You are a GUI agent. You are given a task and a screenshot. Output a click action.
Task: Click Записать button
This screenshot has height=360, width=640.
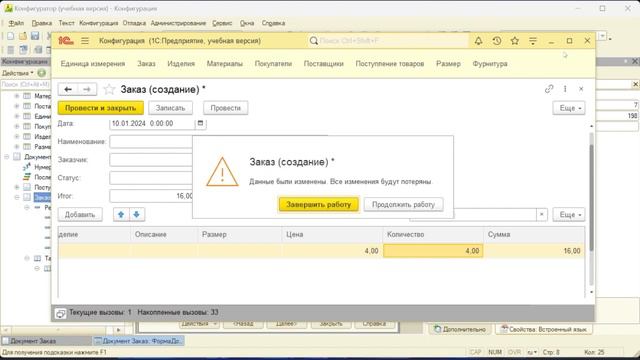[x=170, y=108]
